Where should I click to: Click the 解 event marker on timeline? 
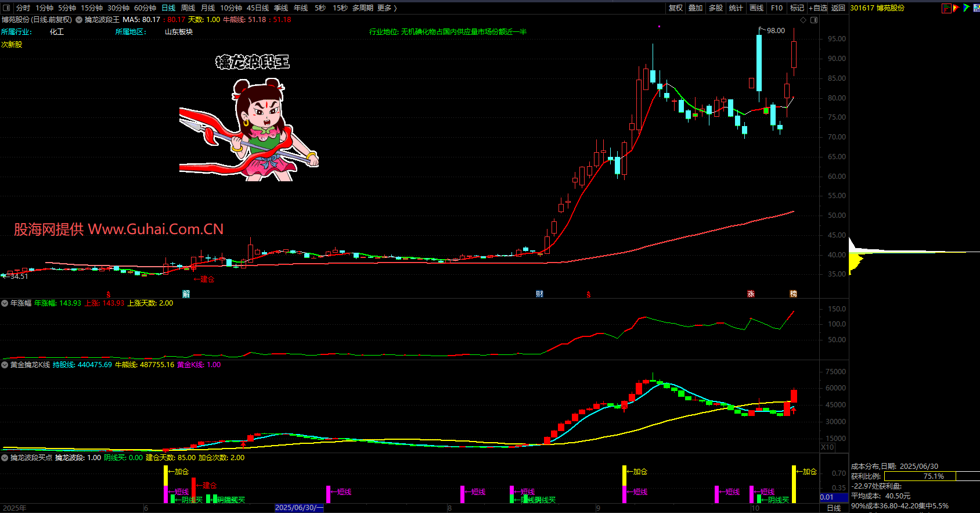click(x=186, y=294)
